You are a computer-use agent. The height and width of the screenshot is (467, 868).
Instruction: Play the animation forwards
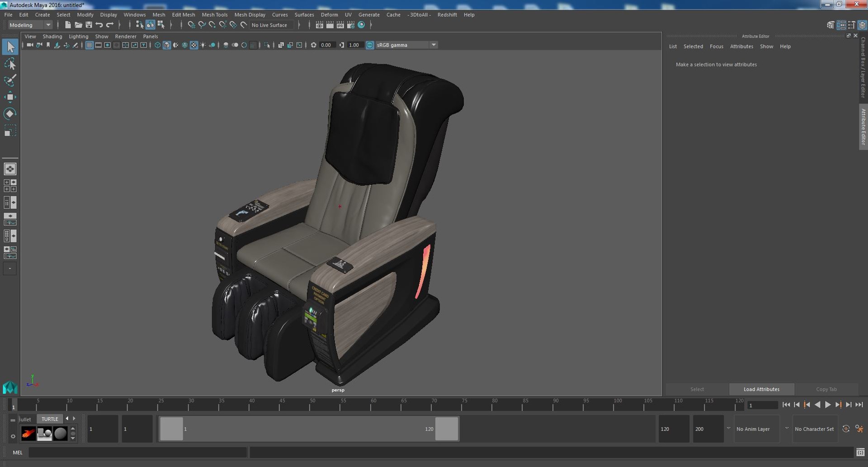(x=828, y=405)
